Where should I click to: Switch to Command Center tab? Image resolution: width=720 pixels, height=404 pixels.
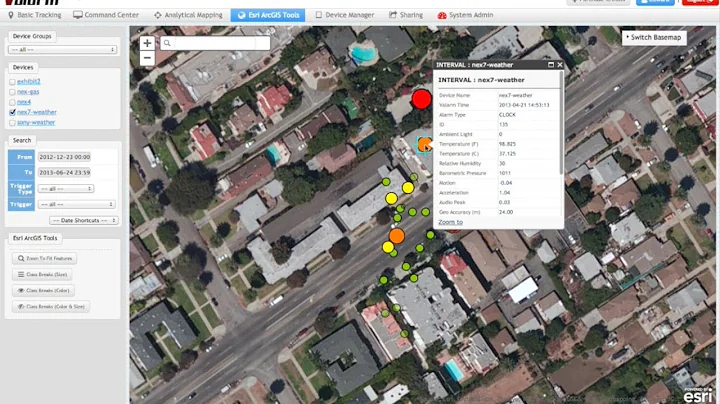(106, 15)
